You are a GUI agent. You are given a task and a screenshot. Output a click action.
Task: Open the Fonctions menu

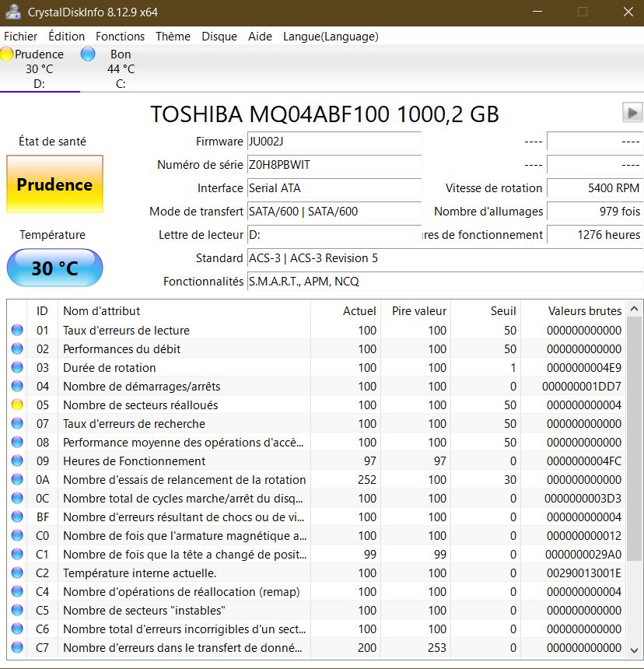tap(120, 37)
